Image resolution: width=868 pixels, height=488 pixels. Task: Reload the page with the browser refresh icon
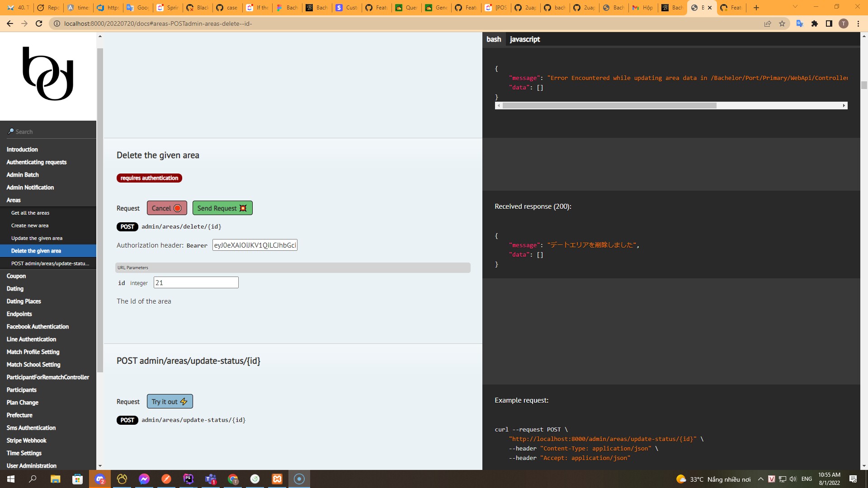(39, 23)
